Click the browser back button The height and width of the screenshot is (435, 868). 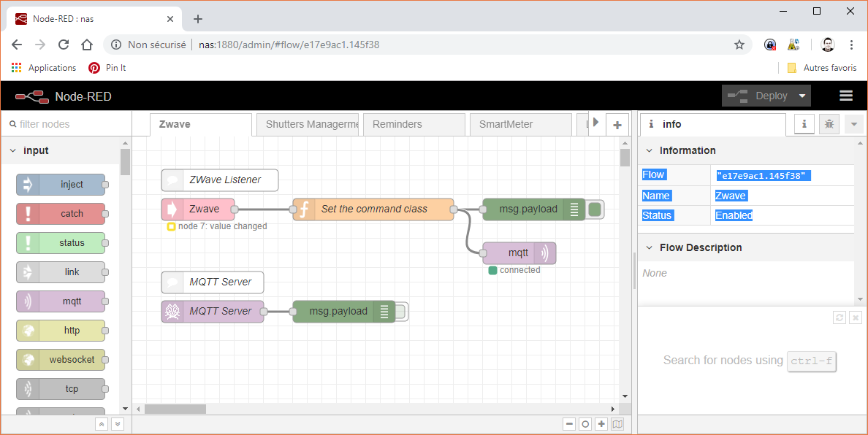(17, 45)
